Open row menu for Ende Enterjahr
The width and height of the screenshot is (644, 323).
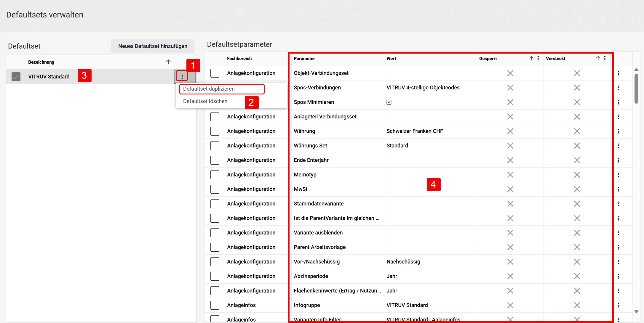coord(619,160)
